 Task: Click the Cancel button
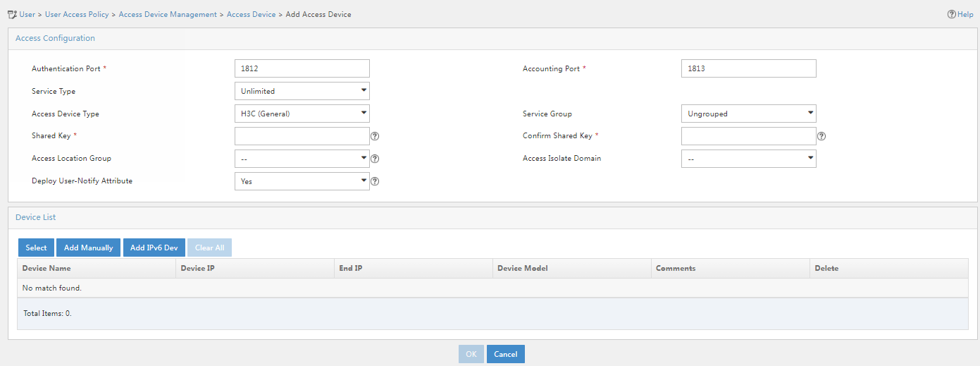point(506,354)
